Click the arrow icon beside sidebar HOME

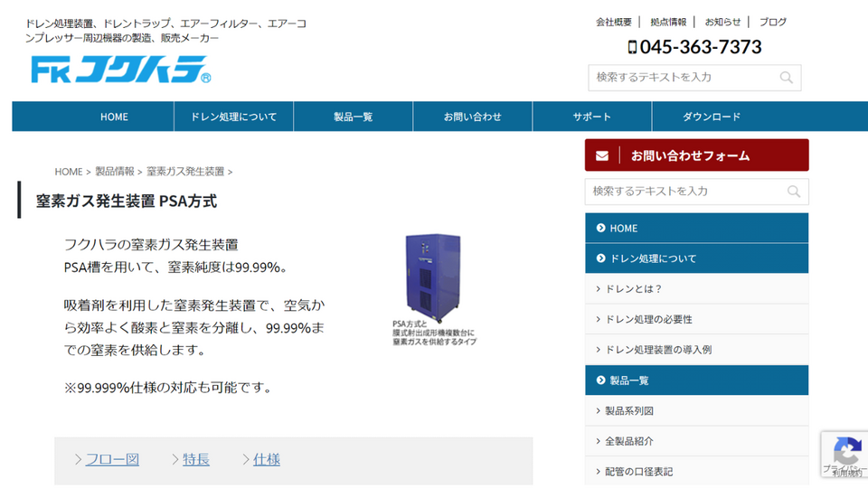pyautogui.click(x=600, y=229)
